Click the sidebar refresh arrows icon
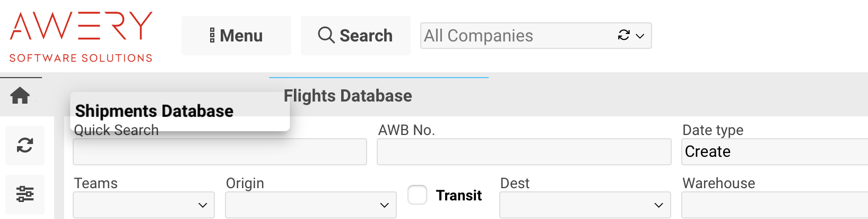This screenshot has width=868, height=219. 25,145
